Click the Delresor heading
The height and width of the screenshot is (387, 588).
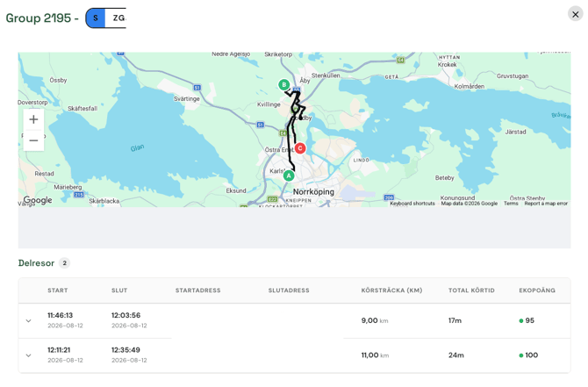(x=36, y=263)
